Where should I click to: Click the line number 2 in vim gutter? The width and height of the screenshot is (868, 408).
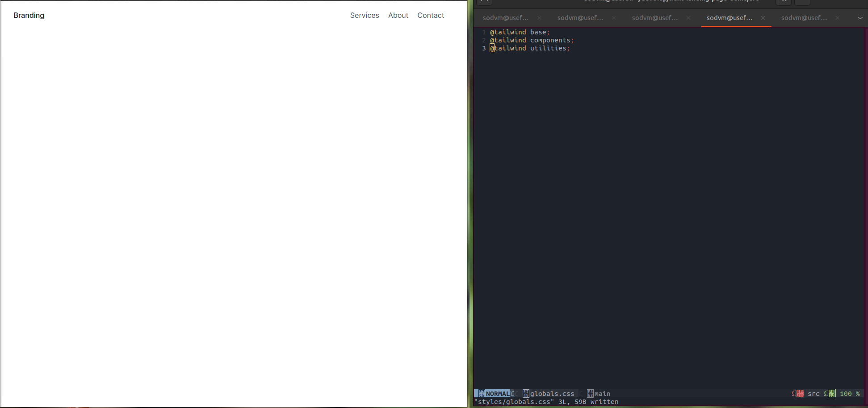point(484,40)
